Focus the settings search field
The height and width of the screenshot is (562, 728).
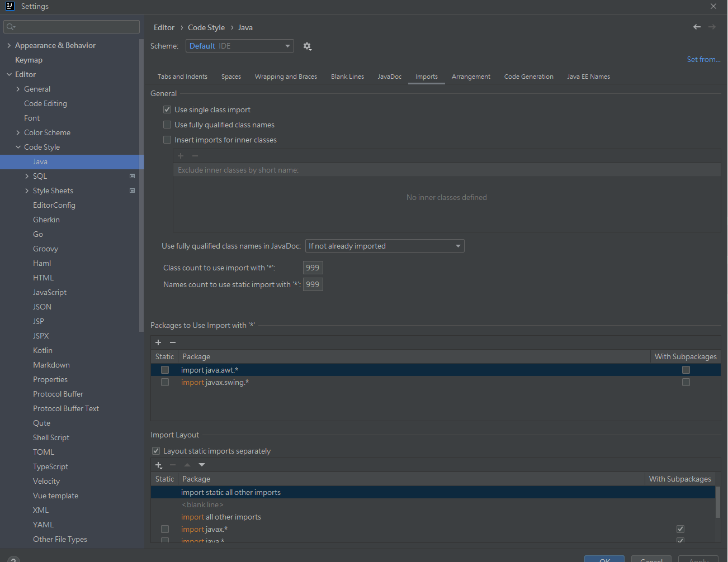tap(72, 27)
